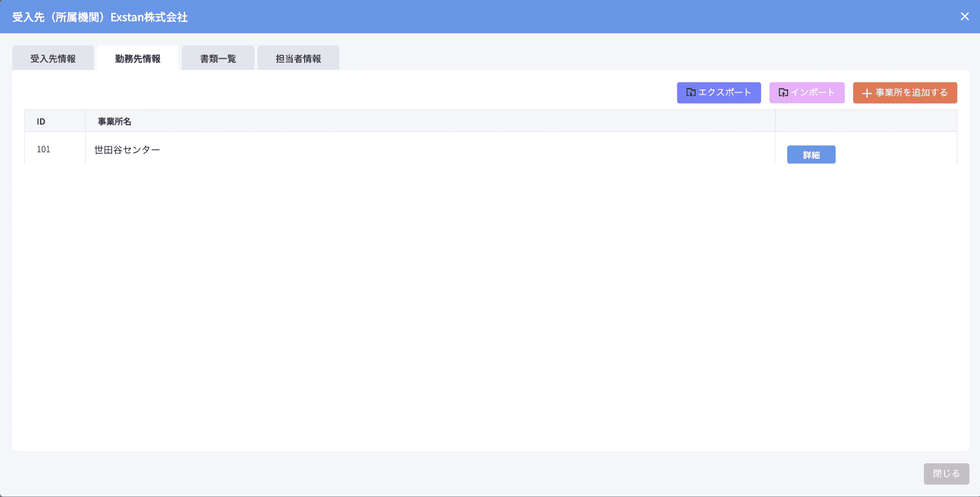Switch to the 受入先情報 tab
Viewport: 980px width, 497px height.
(53, 59)
